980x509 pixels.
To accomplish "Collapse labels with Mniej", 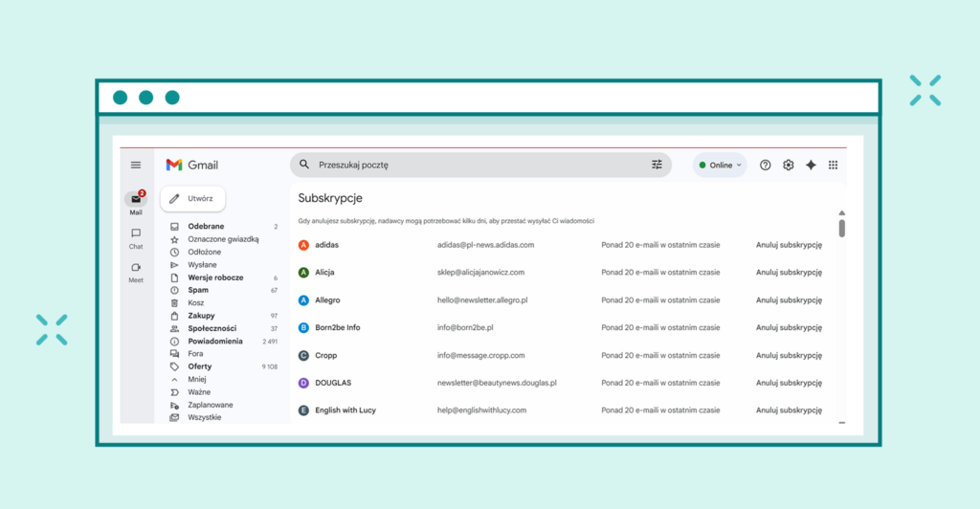I will 196,379.
